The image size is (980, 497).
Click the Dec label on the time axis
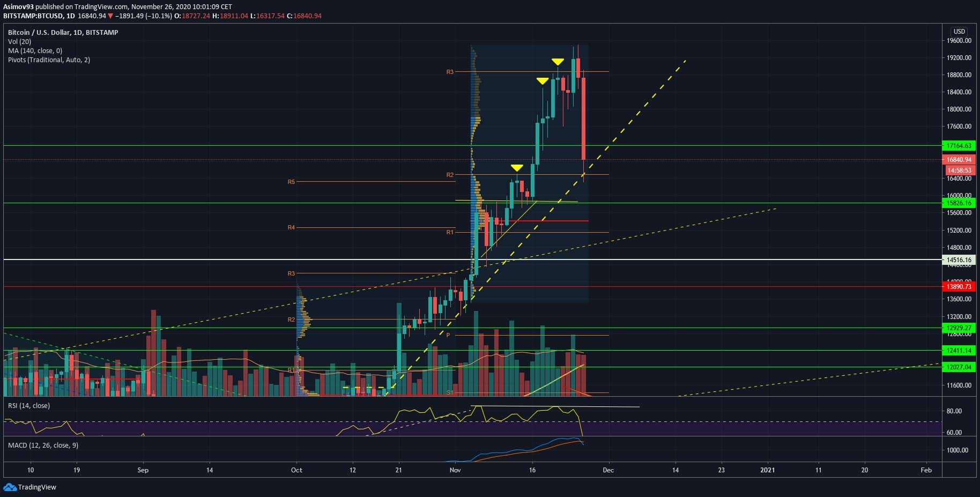click(x=608, y=470)
